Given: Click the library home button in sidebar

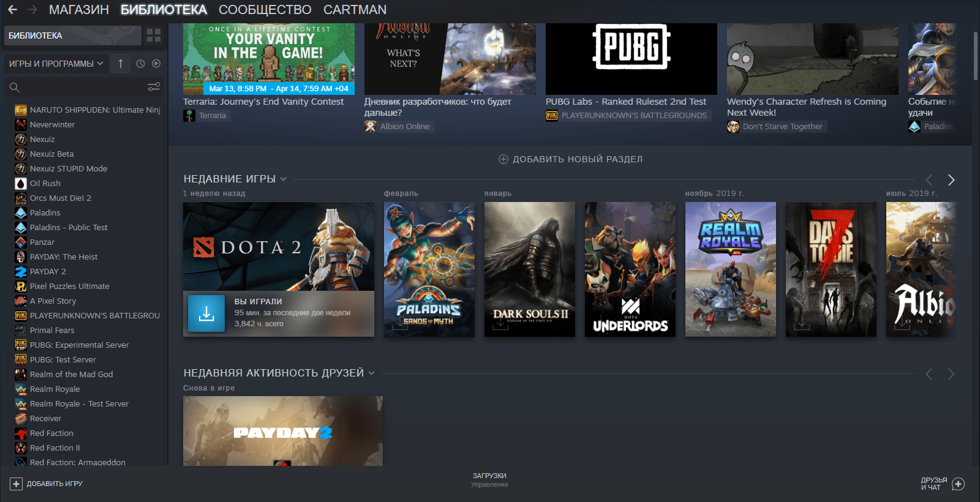Looking at the screenshot, I should [x=73, y=36].
